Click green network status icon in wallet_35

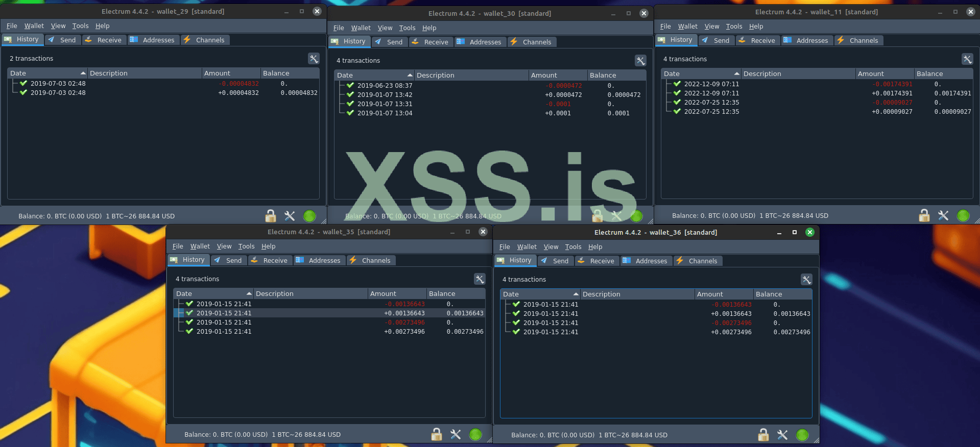(x=475, y=434)
